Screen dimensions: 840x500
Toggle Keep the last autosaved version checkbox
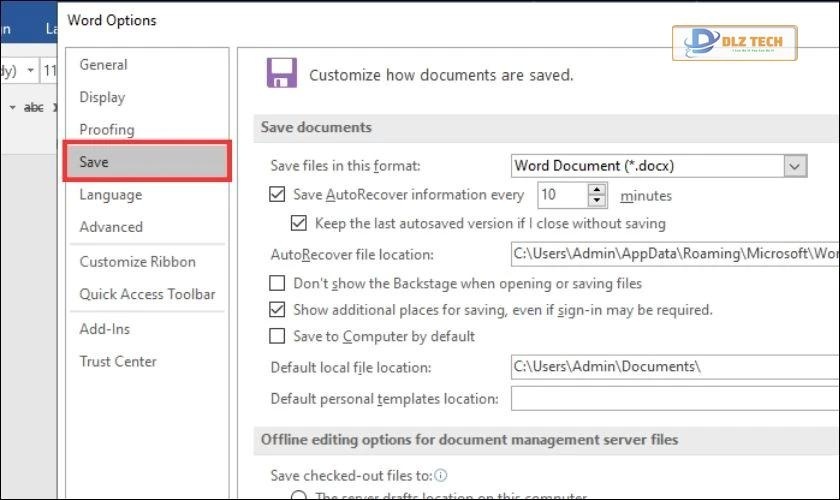(299, 223)
